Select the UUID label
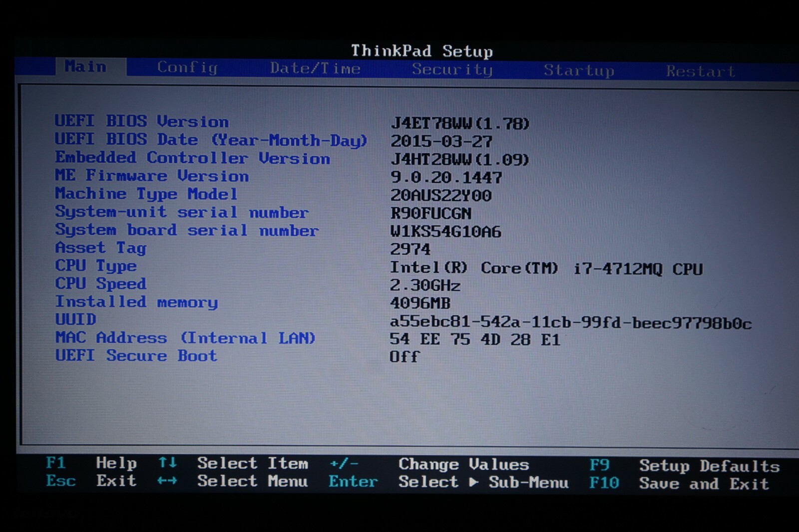The width and height of the screenshot is (799, 532). pos(75,319)
